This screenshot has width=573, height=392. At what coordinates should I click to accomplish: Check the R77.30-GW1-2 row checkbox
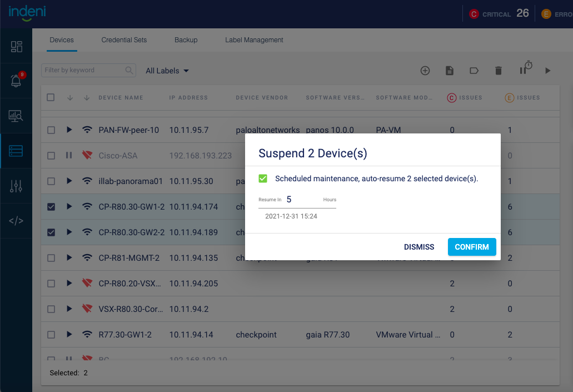click(51, 335)
